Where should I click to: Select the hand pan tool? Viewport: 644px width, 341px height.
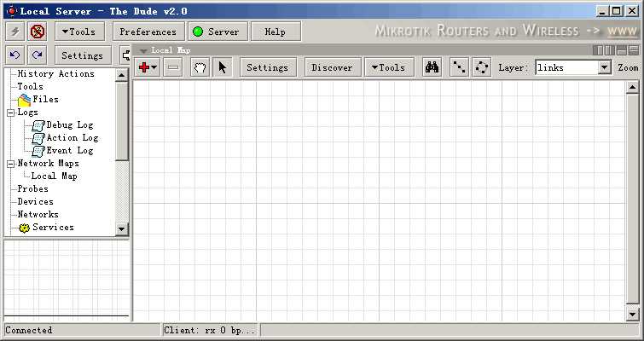click(x=200, y=67)
